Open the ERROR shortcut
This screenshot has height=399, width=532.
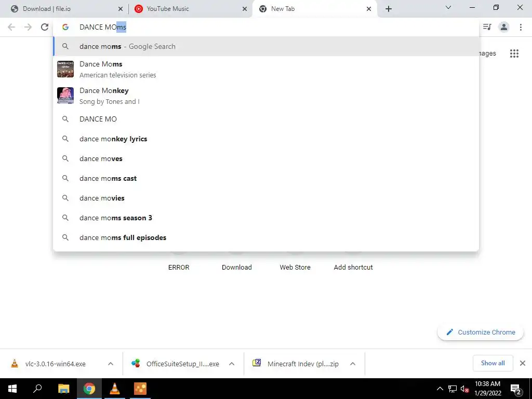tap(179, 267)
